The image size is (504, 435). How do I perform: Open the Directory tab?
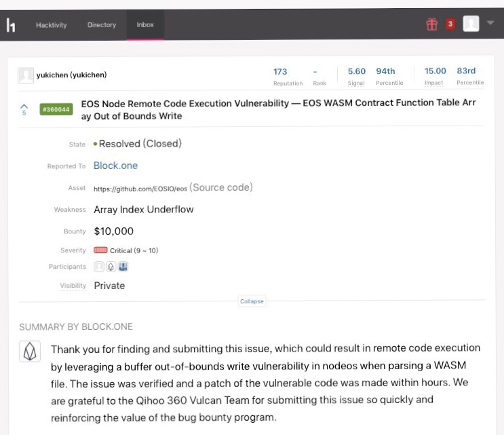click(x=102, y=25)
